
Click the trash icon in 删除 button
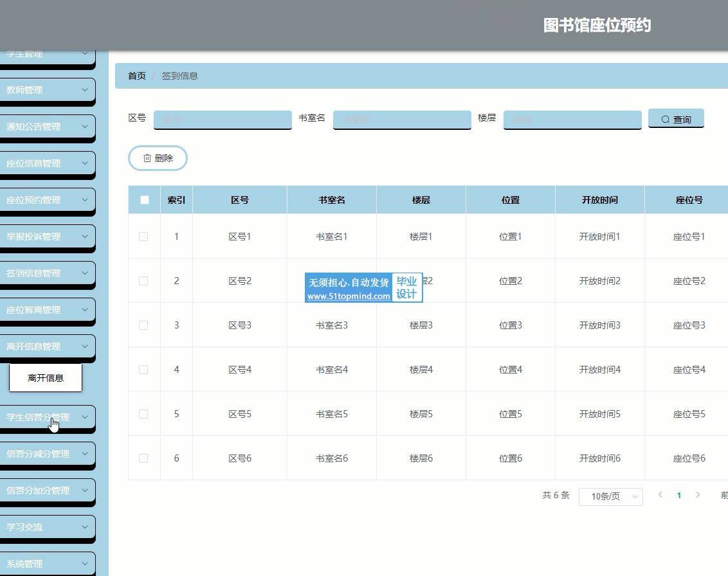147,158
